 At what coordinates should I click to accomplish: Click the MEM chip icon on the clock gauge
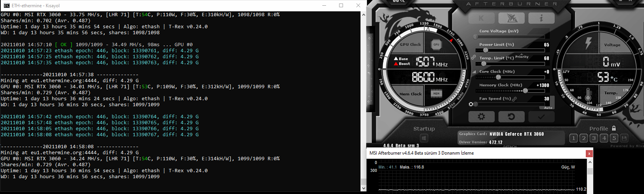tap(436, 94)
